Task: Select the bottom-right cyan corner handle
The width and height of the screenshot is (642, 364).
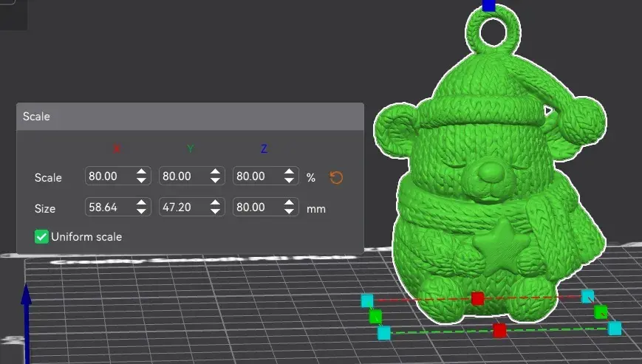Action: tap(615, 328)
